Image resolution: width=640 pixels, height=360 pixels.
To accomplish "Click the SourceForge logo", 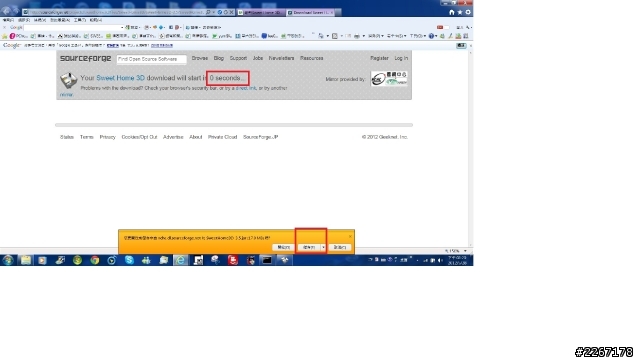I will (x=85, y=58).
